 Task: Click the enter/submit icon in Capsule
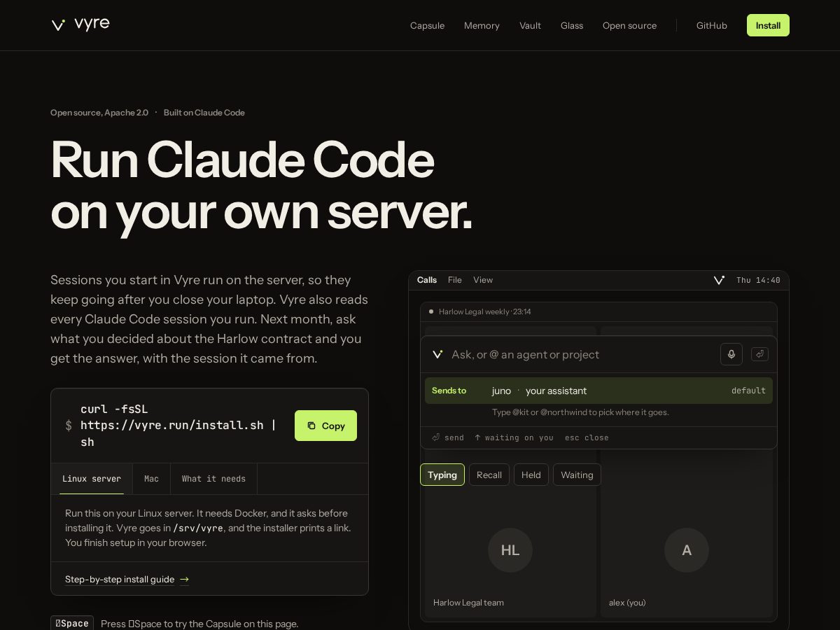(759, 354)
